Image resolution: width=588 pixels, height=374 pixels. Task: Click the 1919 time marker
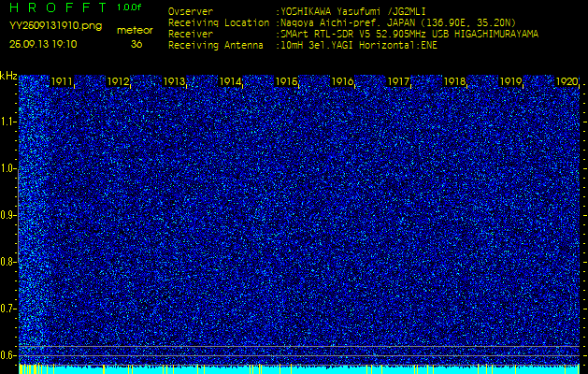coord(510,81)
